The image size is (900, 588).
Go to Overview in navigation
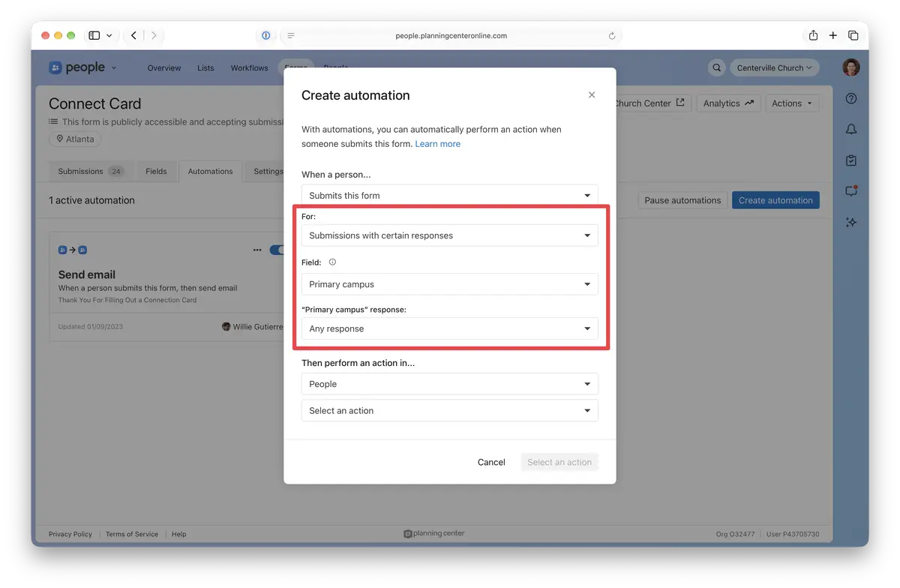coord(163,67)
